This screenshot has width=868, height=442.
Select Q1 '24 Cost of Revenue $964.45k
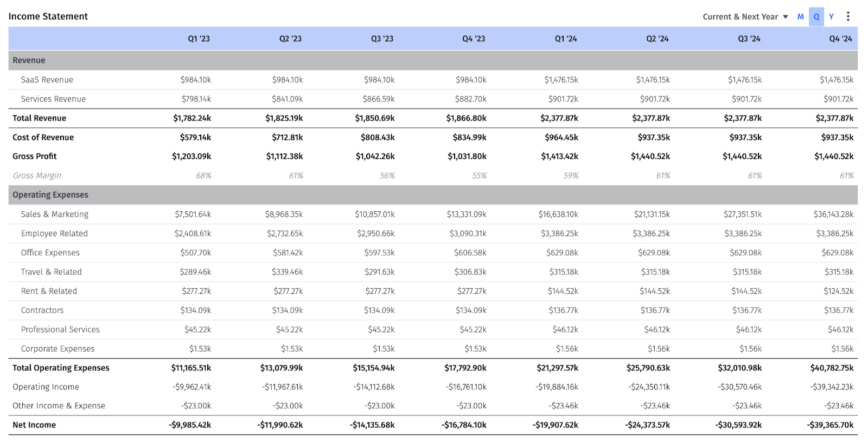(x=561, y=137)
